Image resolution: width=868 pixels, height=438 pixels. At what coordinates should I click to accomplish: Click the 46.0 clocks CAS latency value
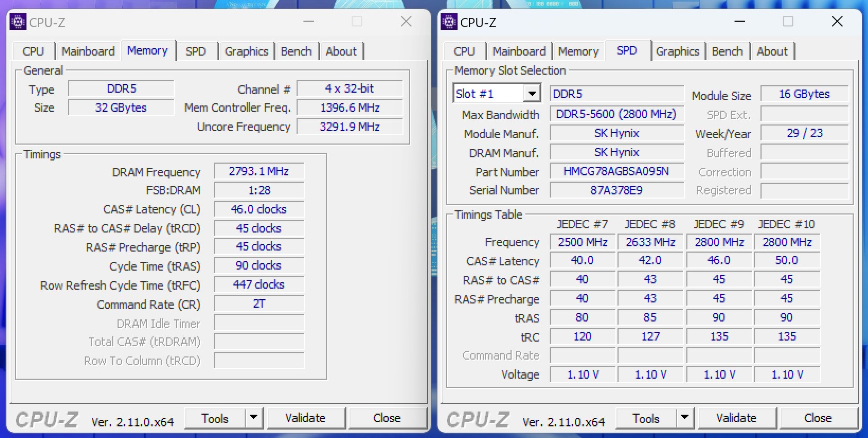pyautogui.click(x=259, y=209)
